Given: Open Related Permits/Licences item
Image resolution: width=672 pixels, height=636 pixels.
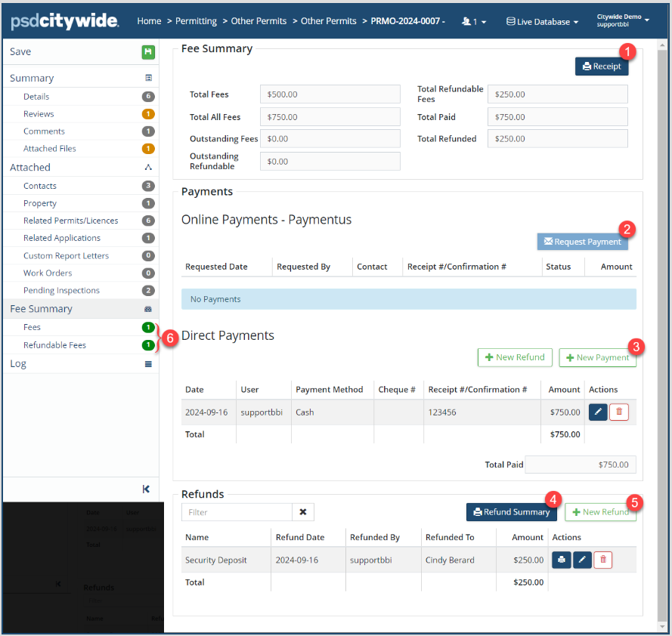Looking at the screenshot, I should tap(71, 221).
